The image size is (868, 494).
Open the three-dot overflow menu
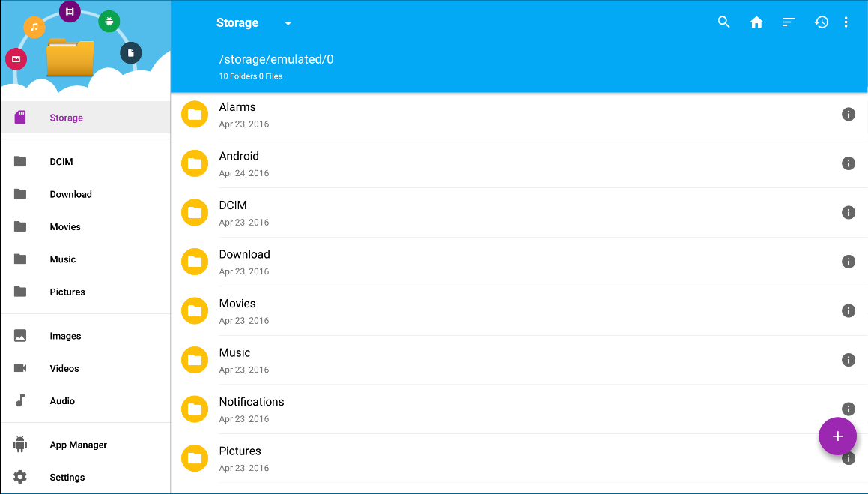pos(846,22)
